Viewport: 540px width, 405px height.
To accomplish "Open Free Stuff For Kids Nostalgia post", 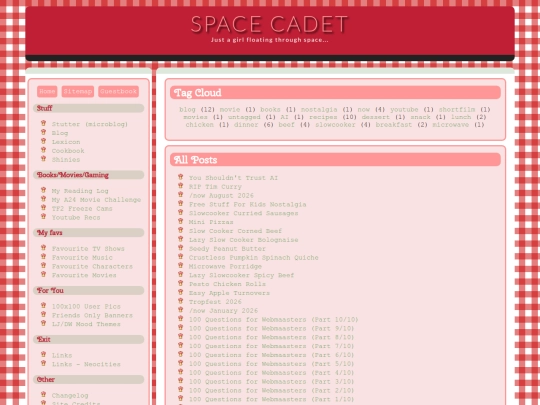I will 247,204.
